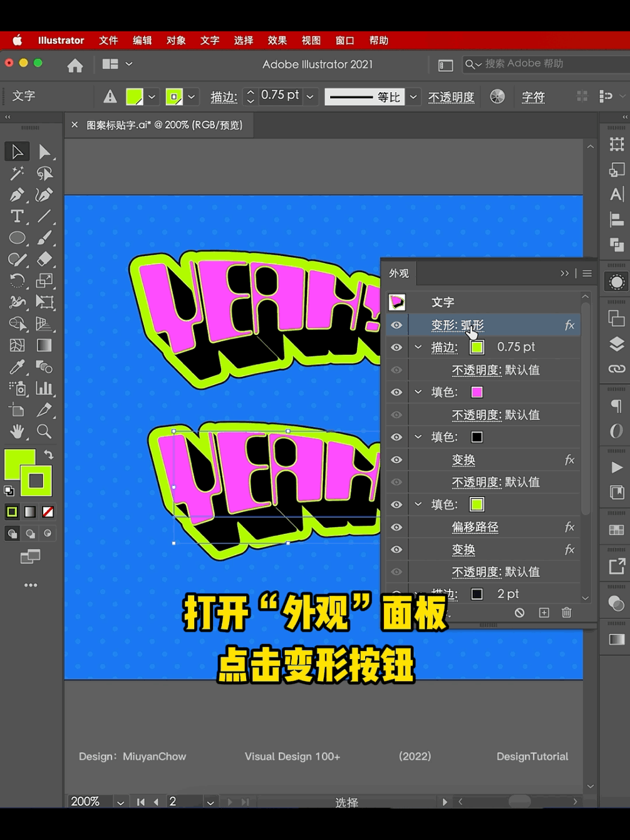Viewport: 630px width, 840px height.
Task: Hide the 偏移路径 effect using its eye icon
Action: (396, 527)
